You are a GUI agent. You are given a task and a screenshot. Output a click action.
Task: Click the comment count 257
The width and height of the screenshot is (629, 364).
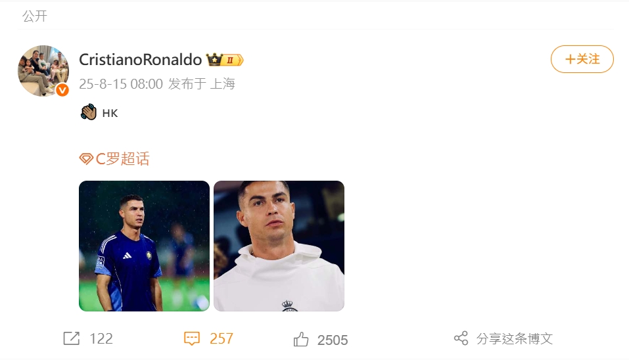coord(221,338)
